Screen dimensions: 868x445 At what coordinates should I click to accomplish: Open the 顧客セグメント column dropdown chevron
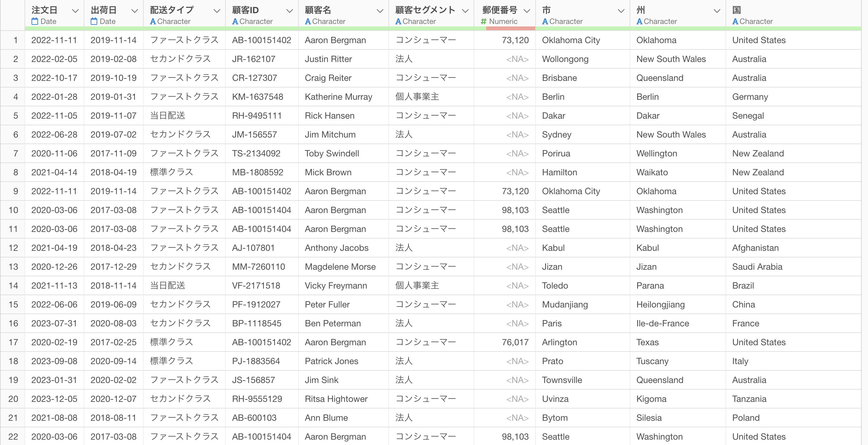pyautogui.click(x=465, y=11)
